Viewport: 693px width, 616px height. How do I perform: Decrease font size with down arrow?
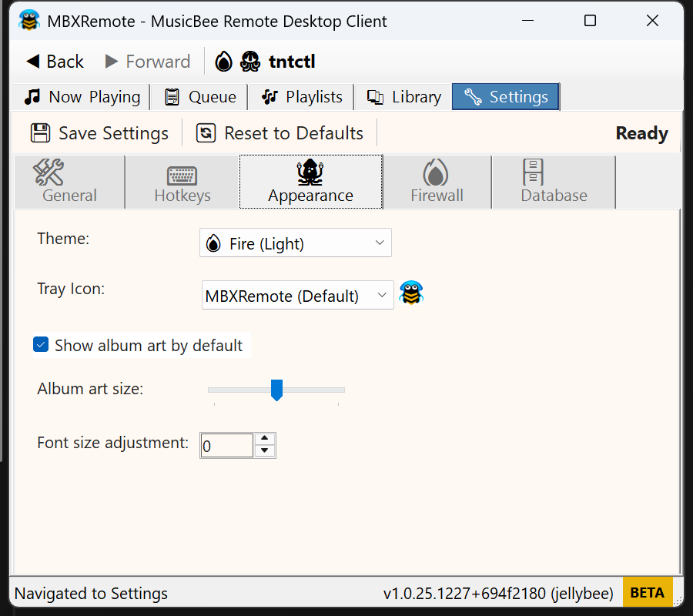[265, 451]
